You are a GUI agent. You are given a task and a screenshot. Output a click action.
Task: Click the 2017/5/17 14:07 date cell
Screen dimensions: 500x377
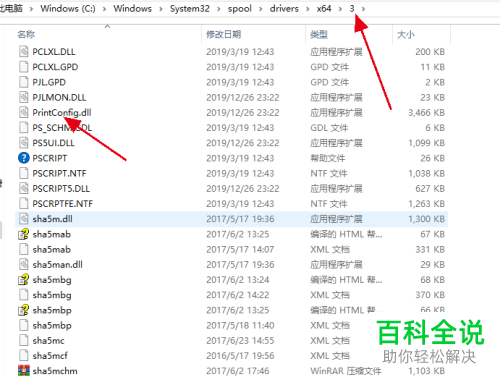[x=240, y=249]
